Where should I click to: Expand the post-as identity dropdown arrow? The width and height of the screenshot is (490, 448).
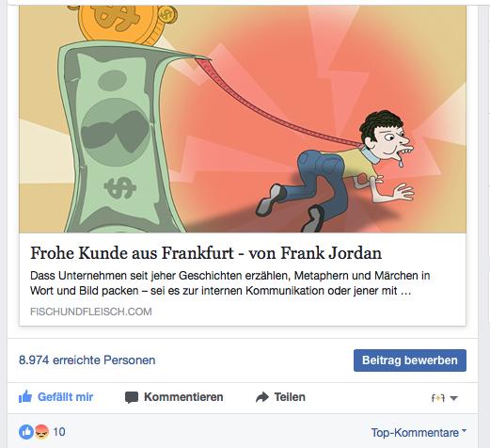click(x=453, y=398)
